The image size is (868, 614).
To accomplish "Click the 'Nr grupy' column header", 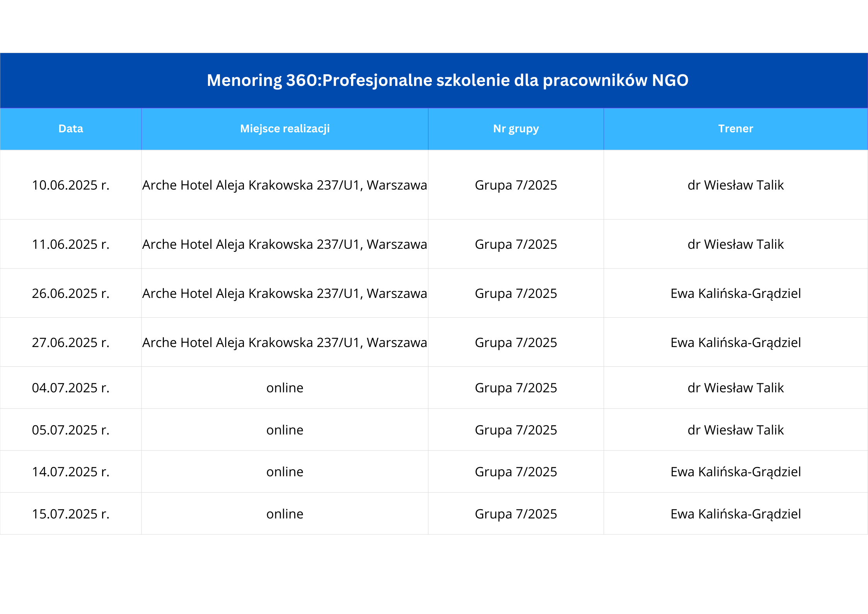I will 516,129.
